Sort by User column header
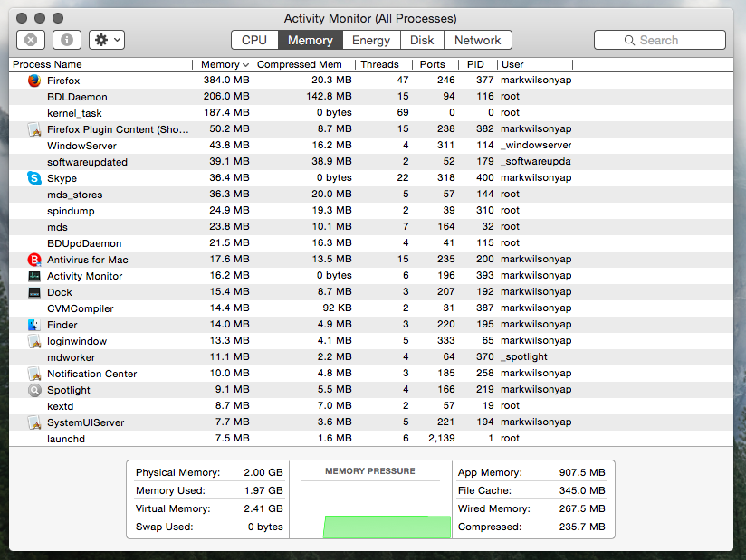Image resolution: width=746 pixels, height=560 pixels. [535, 64]
